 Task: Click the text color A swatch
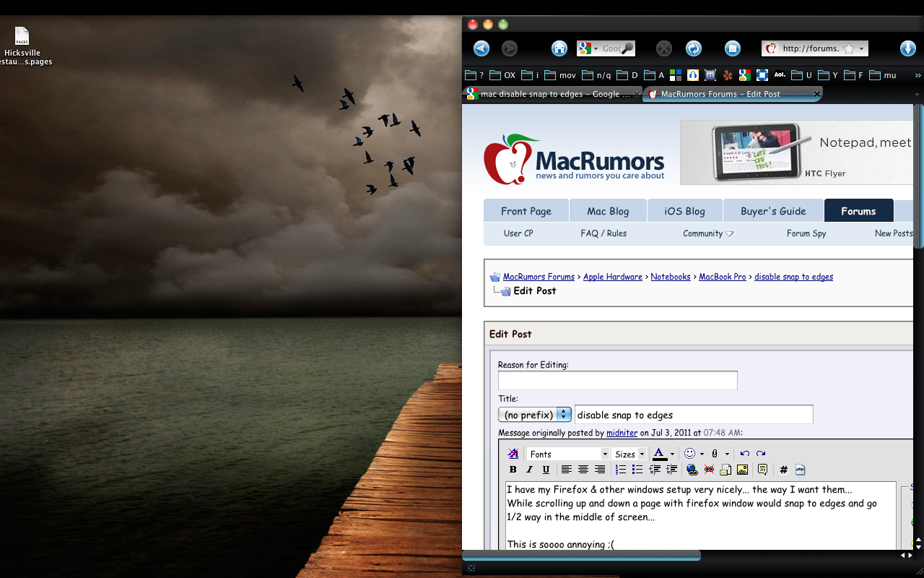pos(659,454)
